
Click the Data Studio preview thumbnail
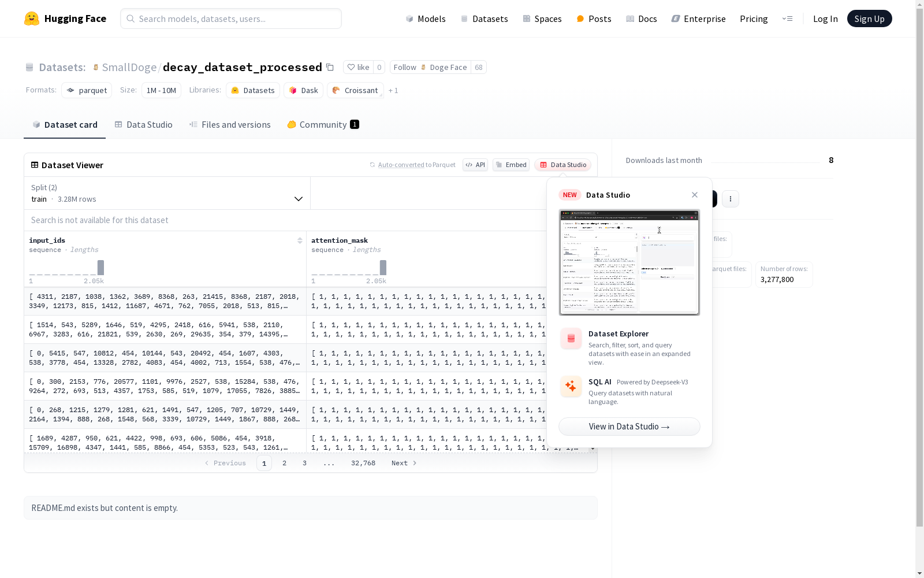(x=629, y=262)
